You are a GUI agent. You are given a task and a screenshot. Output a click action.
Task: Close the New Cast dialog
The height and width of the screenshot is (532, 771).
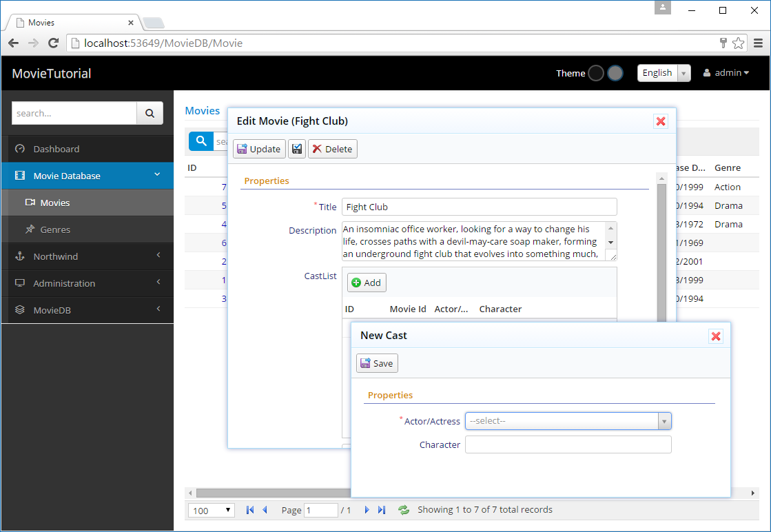716,336
